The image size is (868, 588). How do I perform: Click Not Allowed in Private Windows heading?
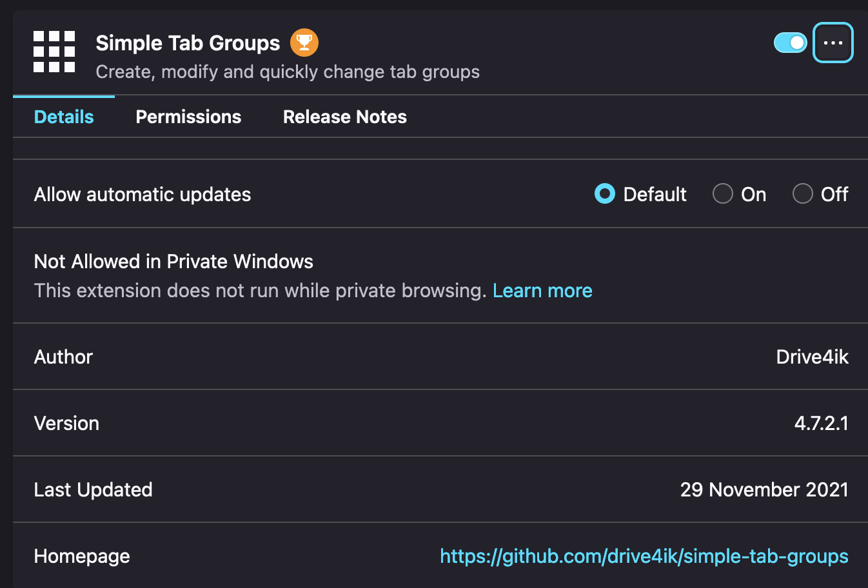tap(173, 262)
